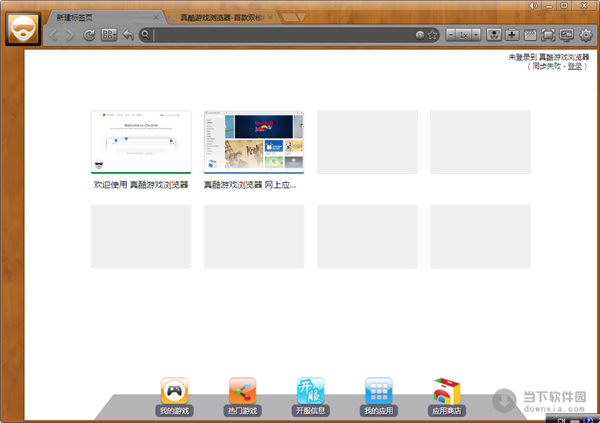Click the 我的应用 label
Viewport: 600px width, 423px height.
[378, 411]
